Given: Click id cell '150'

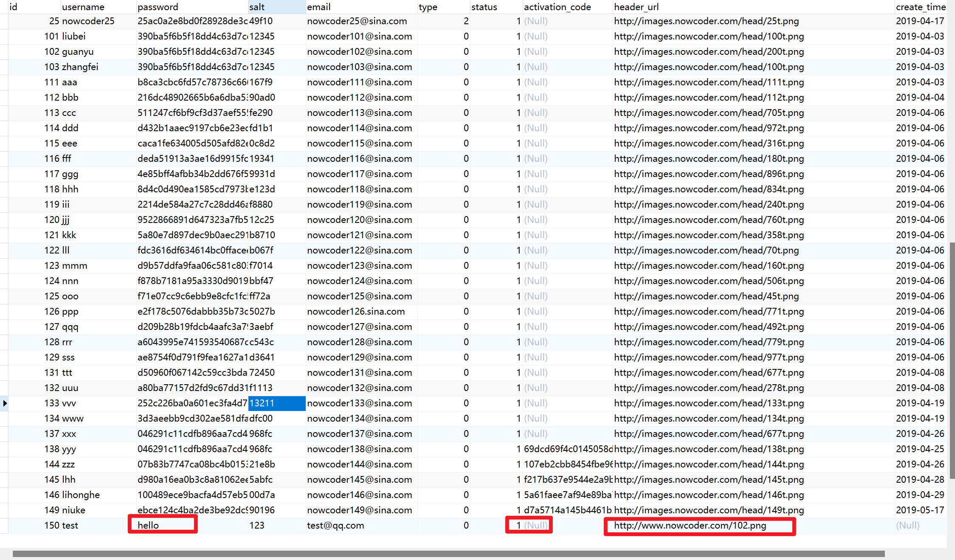Looking at the screenshot, I should (52, 526).
